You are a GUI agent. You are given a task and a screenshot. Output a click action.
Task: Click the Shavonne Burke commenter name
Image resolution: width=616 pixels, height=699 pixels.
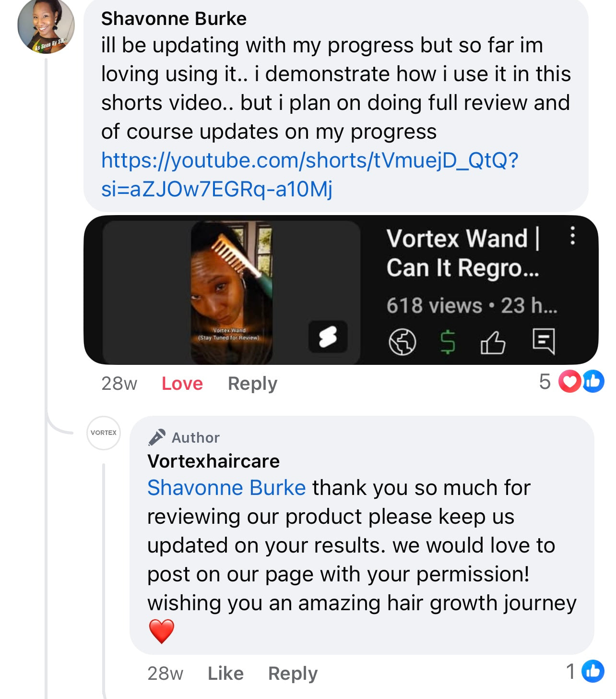[x=174, y=19]
